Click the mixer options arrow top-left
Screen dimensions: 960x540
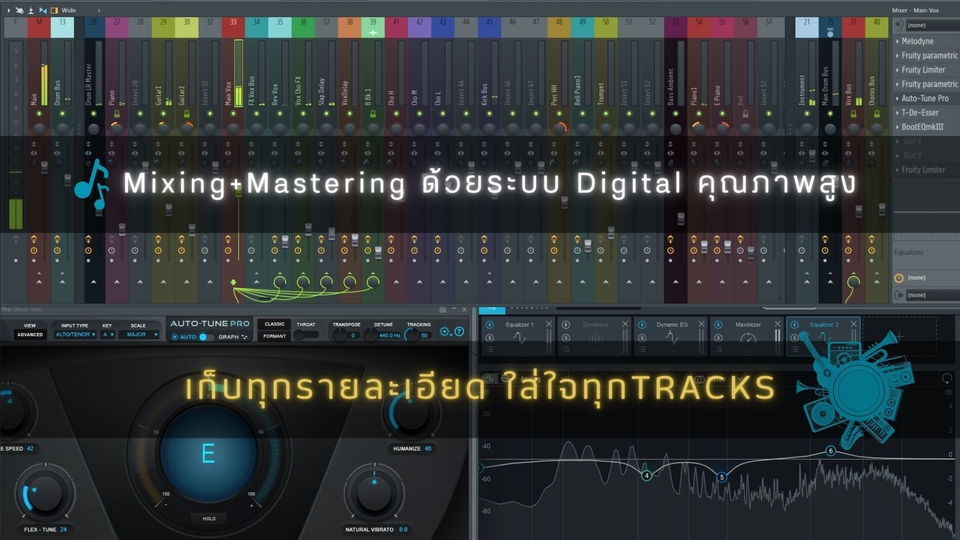click(x=8, y=10)
